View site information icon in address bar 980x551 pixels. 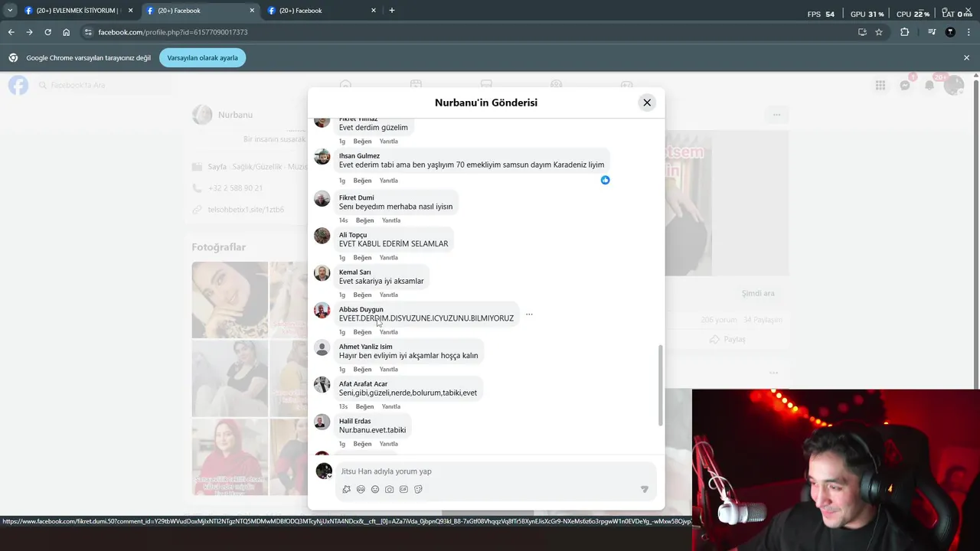(x=88, y=32)
